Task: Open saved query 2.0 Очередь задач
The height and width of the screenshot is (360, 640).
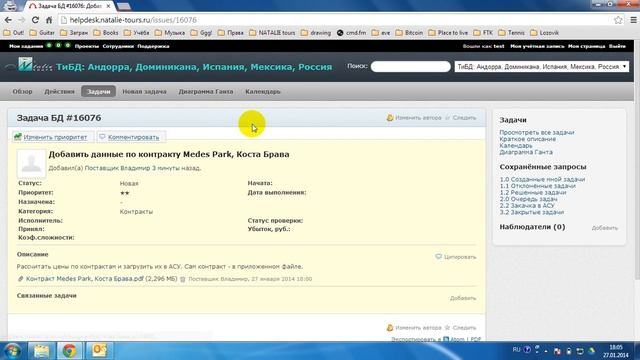Action: click(528, 199)
